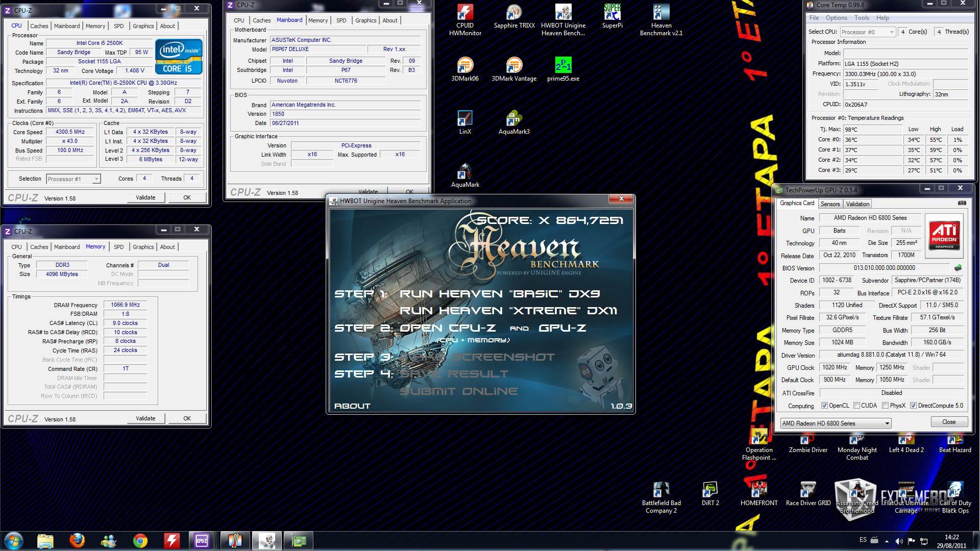Open the File menu in Core Temp
Image resolution: width=980 pixels, height=551 pixels.
tap(814, 18)
